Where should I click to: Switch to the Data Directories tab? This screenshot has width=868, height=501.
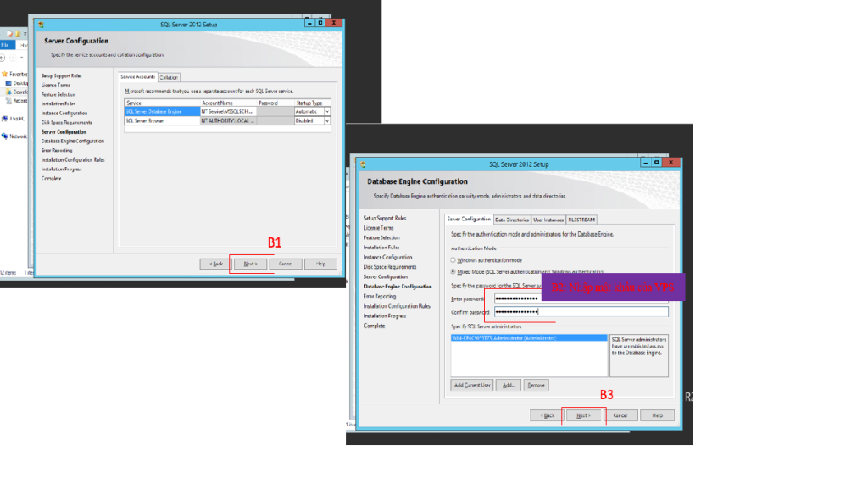[x=512, y=220]
